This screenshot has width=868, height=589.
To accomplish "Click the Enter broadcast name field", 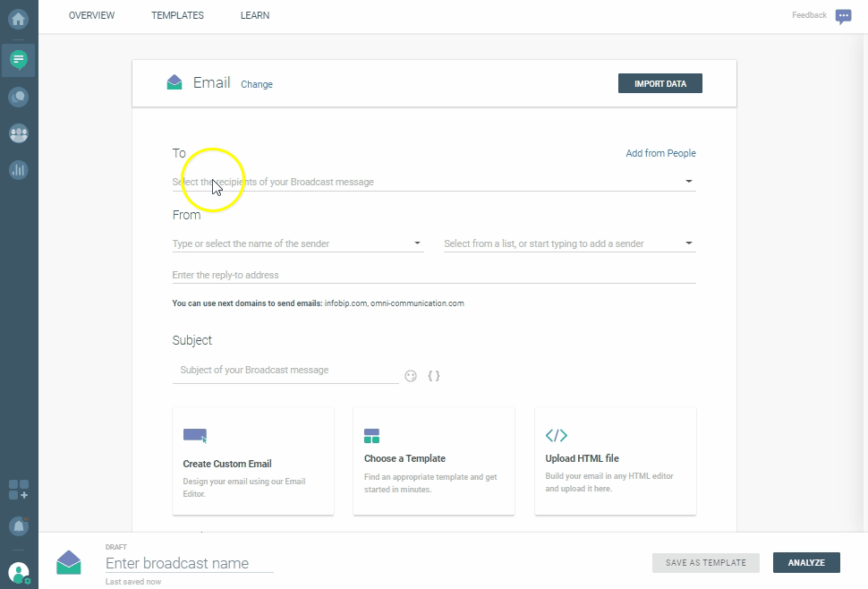I will [x=189, y=563].
